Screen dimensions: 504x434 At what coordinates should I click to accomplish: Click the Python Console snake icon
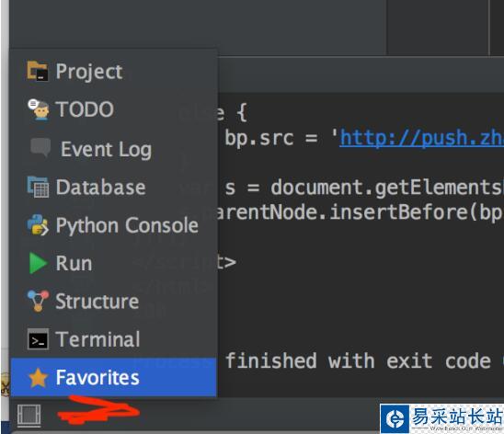38,225
